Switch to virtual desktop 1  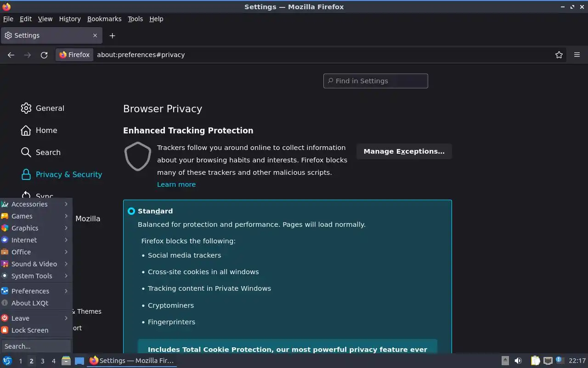[x=20, y=361]
